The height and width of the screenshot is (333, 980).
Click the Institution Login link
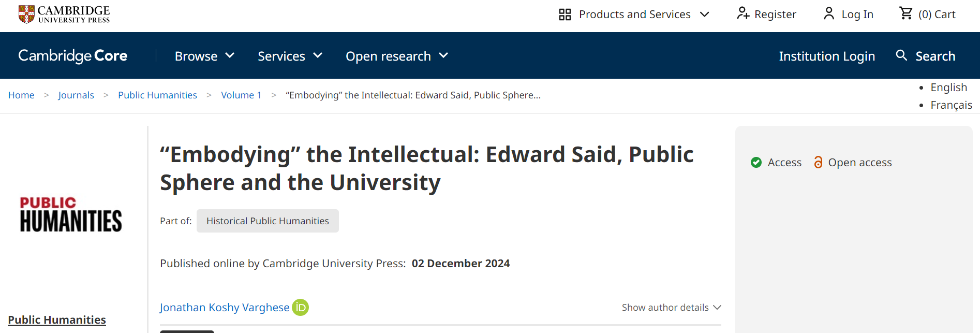826,56
